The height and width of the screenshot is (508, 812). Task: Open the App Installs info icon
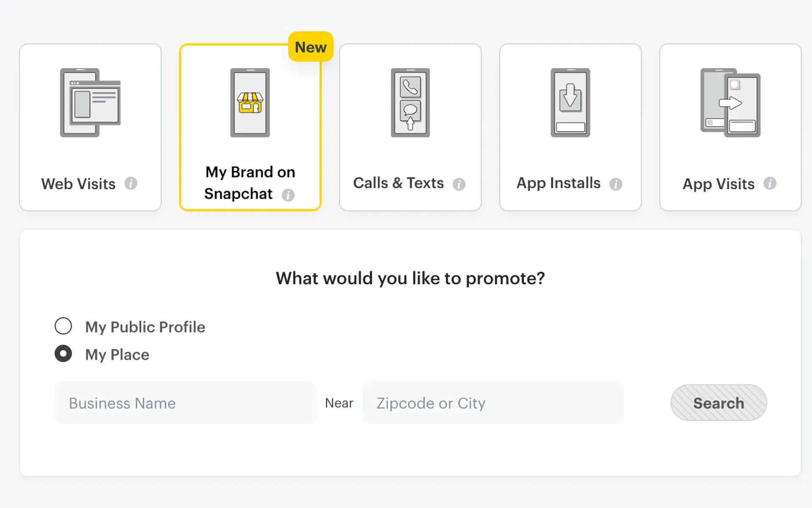(617, 183)
